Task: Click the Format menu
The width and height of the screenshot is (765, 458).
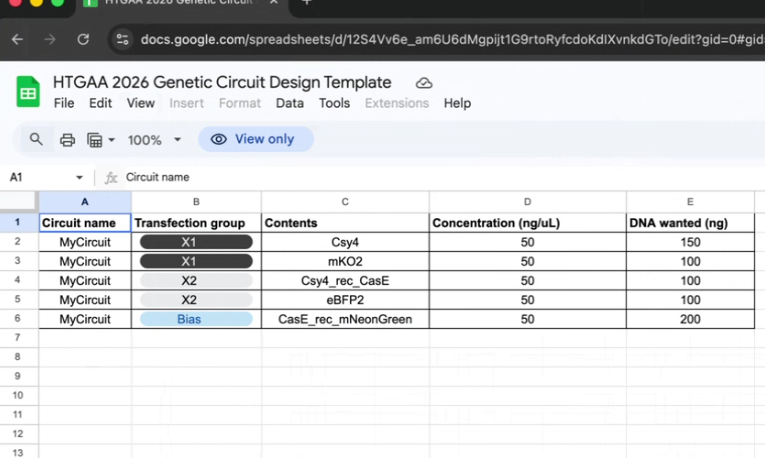Action: (240, 103)
